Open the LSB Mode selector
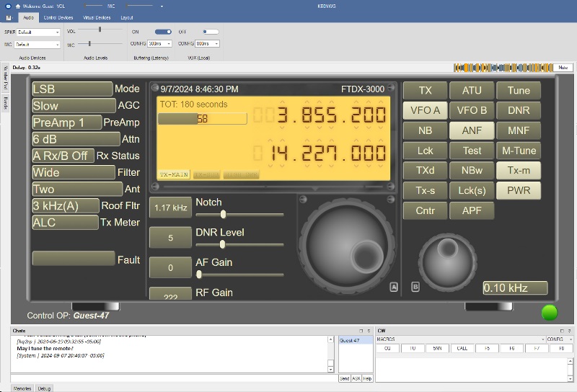The width and height of the screenshot is (577, 392). (72, 89)
